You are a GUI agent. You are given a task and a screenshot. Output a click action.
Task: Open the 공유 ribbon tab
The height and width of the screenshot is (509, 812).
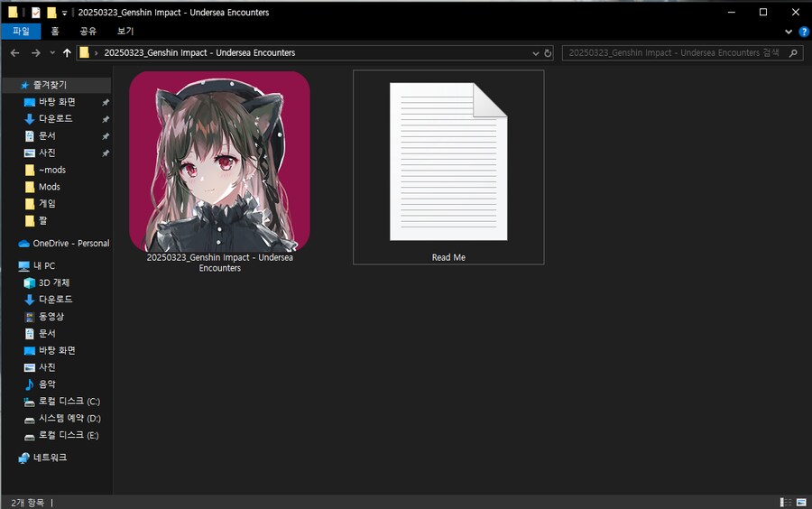coord(88,31)
